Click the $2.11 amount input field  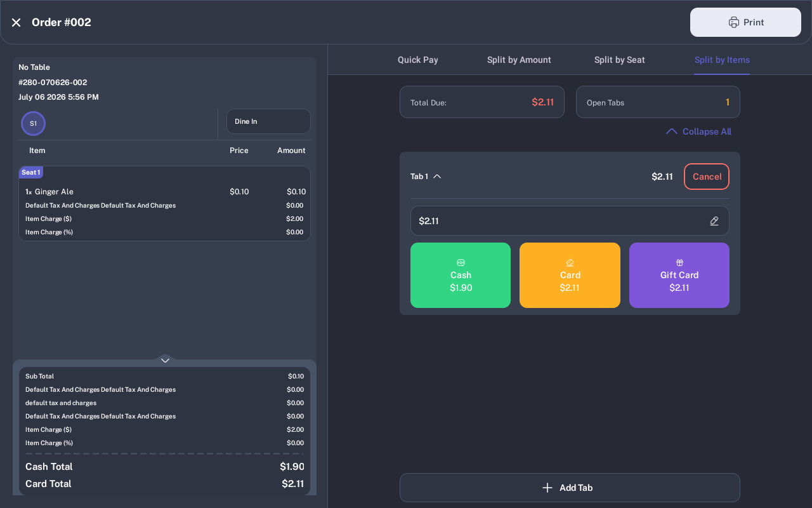coord(570,221)
